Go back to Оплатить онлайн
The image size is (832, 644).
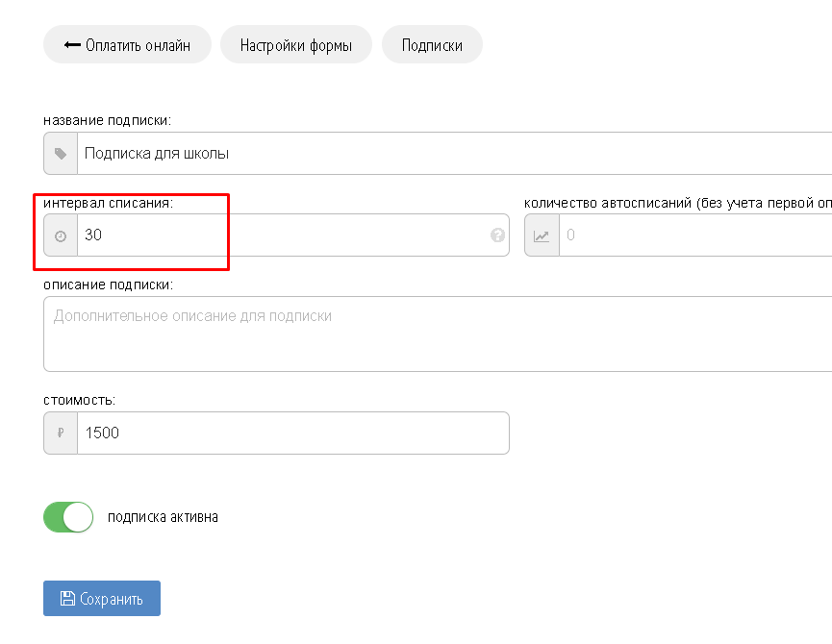point(127,44)
